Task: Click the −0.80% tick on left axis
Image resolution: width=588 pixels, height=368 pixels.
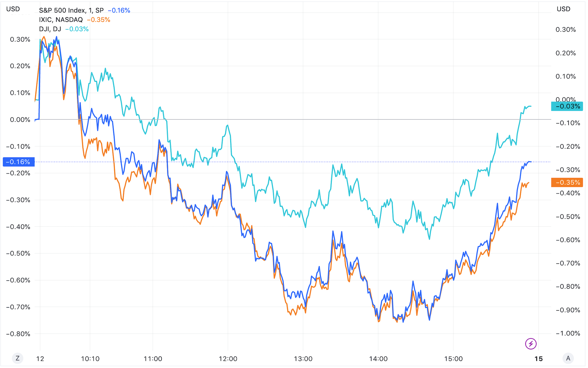Action: coord(18,334)
